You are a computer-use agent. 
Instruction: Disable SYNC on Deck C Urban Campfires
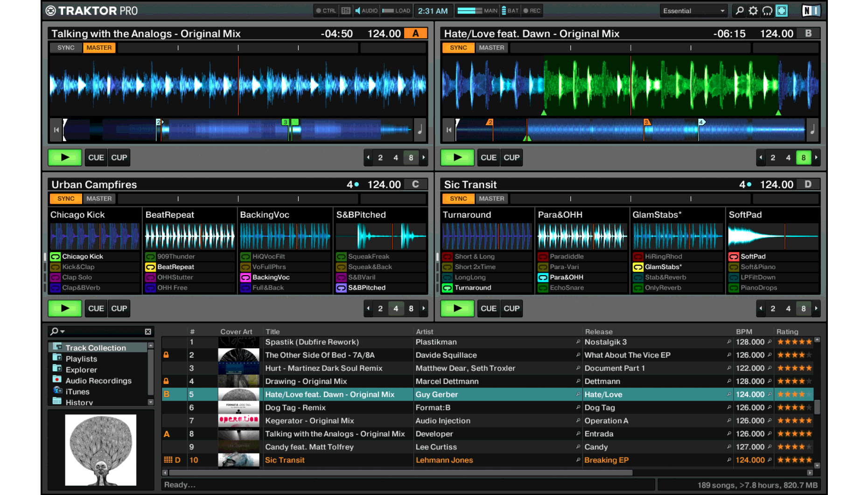point(66,198)
